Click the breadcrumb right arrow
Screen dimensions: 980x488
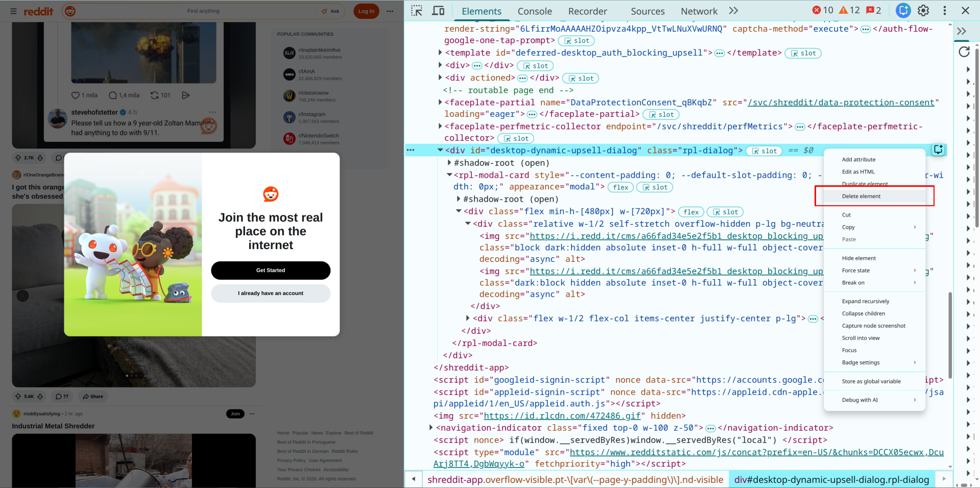pyautogui.click(x=944, y=479)
